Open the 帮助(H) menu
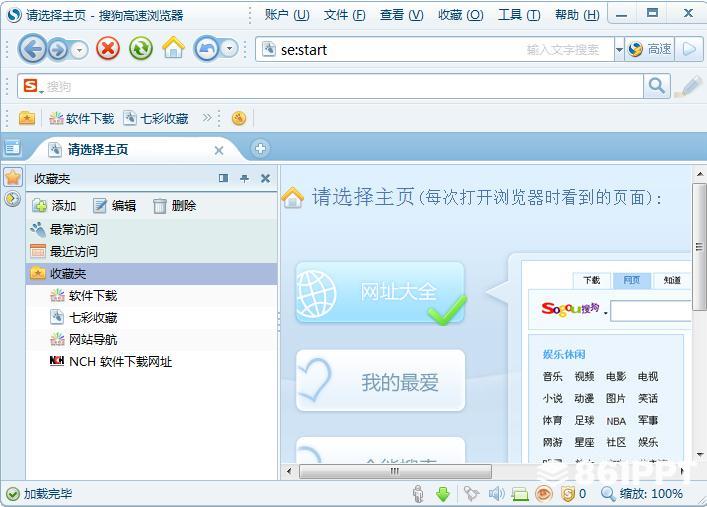The height and width of the screenshot is (507, 707). (x=577, y=15)
